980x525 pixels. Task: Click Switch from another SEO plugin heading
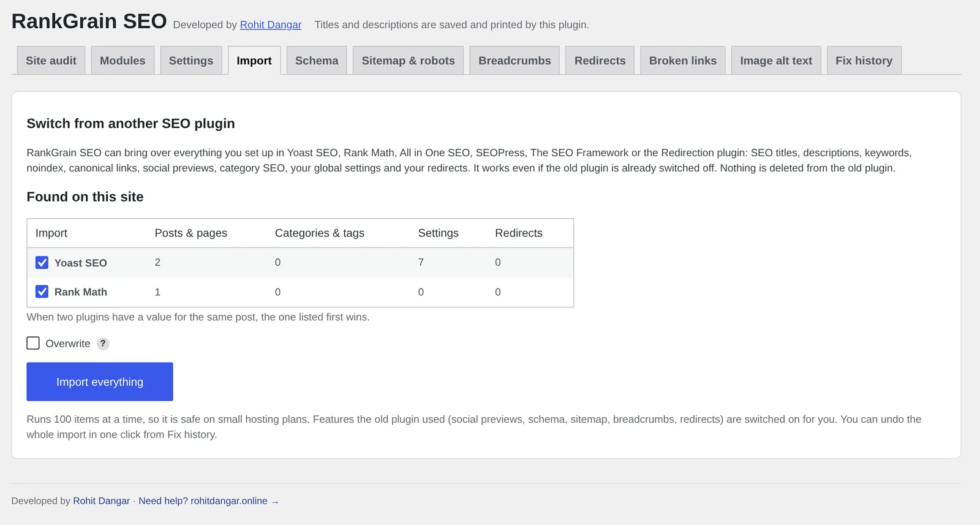coord(130,123)
